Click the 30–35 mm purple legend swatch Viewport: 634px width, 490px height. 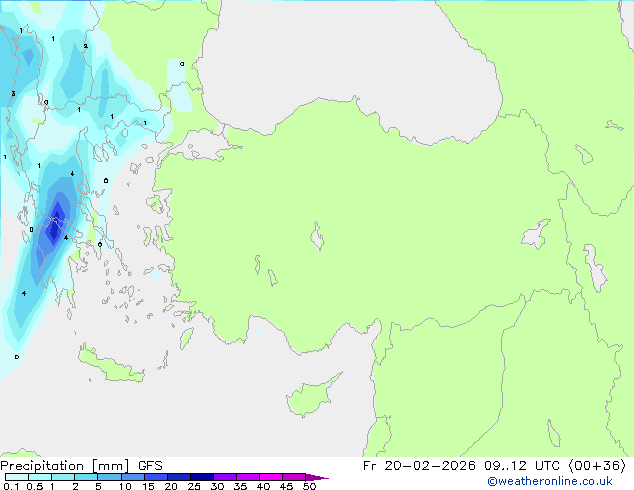[x=224, y=477]
